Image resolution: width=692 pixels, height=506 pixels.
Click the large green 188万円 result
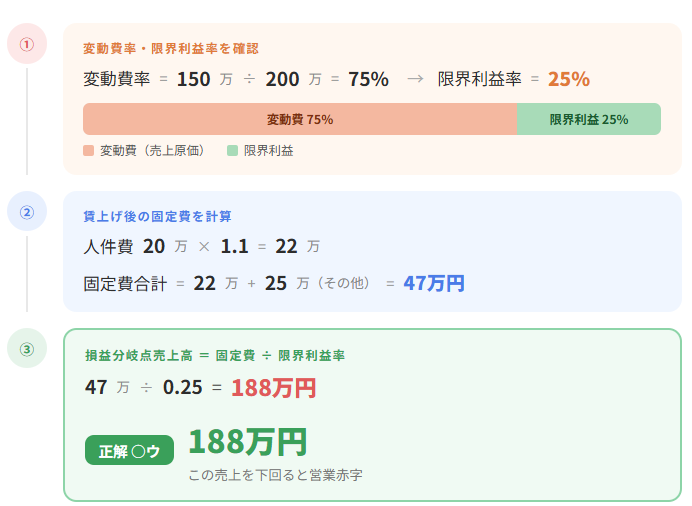click(247, 441)
